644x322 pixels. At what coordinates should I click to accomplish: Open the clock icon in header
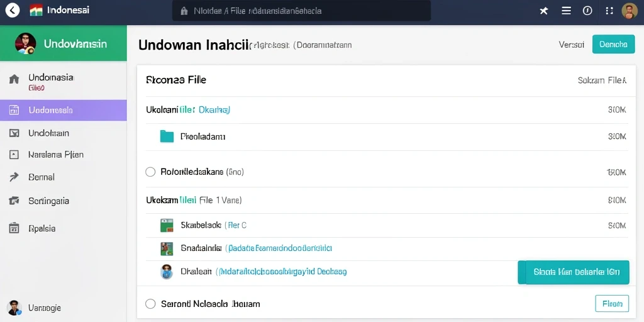point(588,11)
